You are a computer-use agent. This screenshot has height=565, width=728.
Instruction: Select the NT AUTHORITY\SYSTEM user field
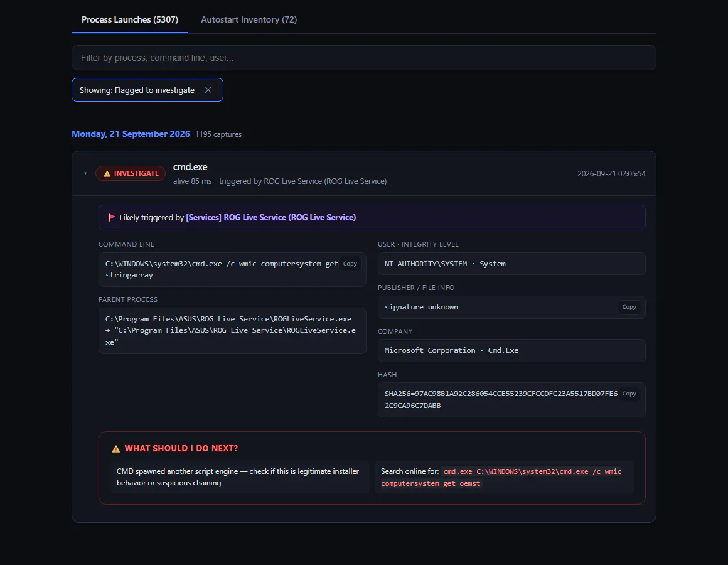click(511, 264)
